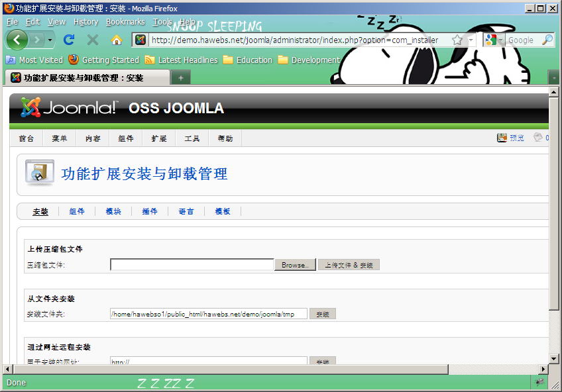Open the Bookmarks menu
Image resolution: width=562 pixels, height=392 pixels.
point(125,22)
